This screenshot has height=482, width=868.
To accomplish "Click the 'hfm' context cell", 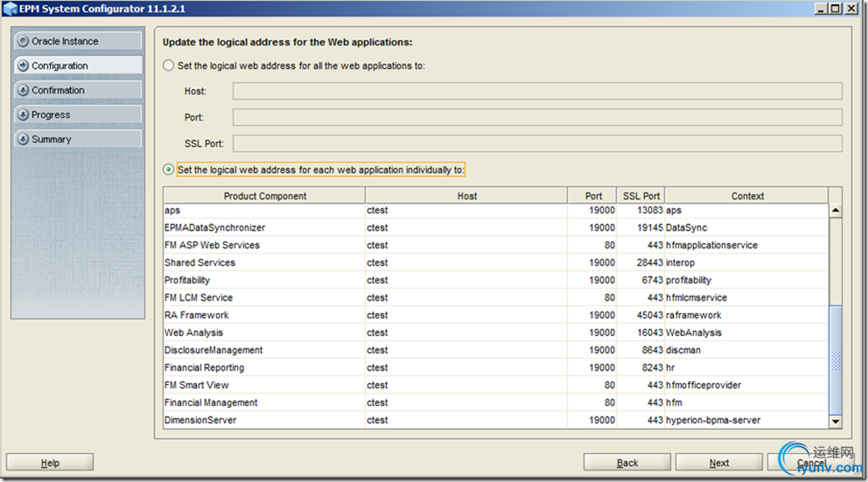I will 746,402.
